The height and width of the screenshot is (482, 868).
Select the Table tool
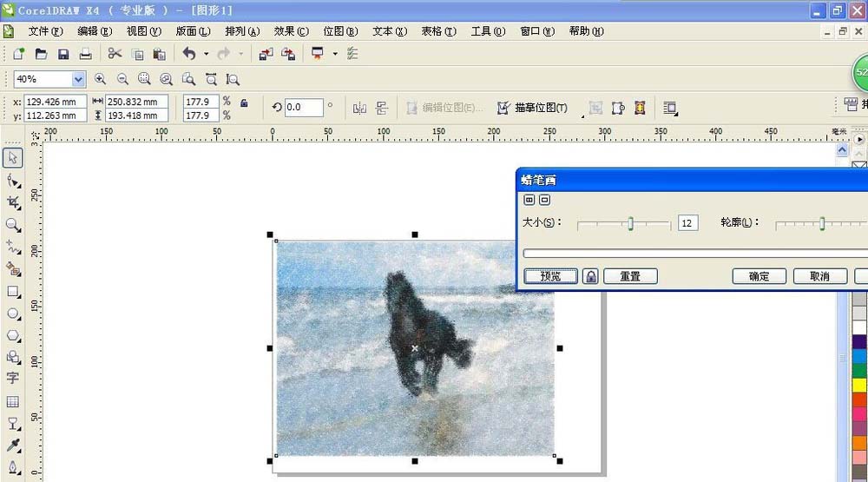click(x=13, y=401)
